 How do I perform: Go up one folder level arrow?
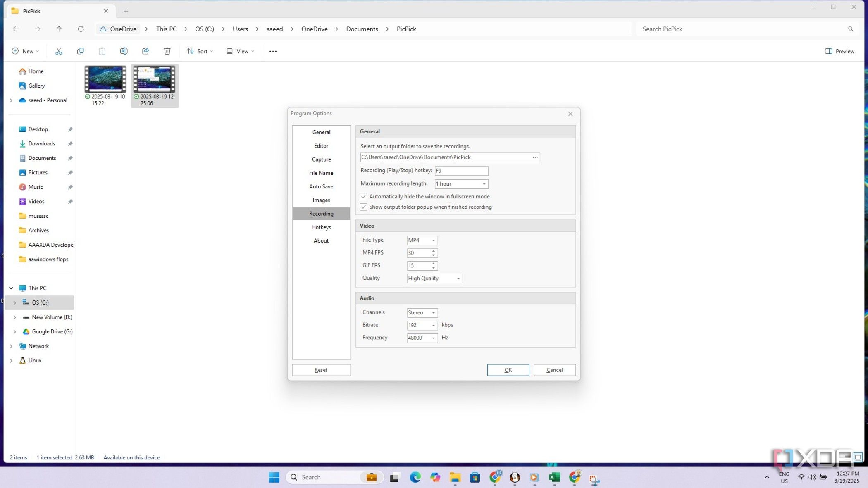click(x=59, y=29)
